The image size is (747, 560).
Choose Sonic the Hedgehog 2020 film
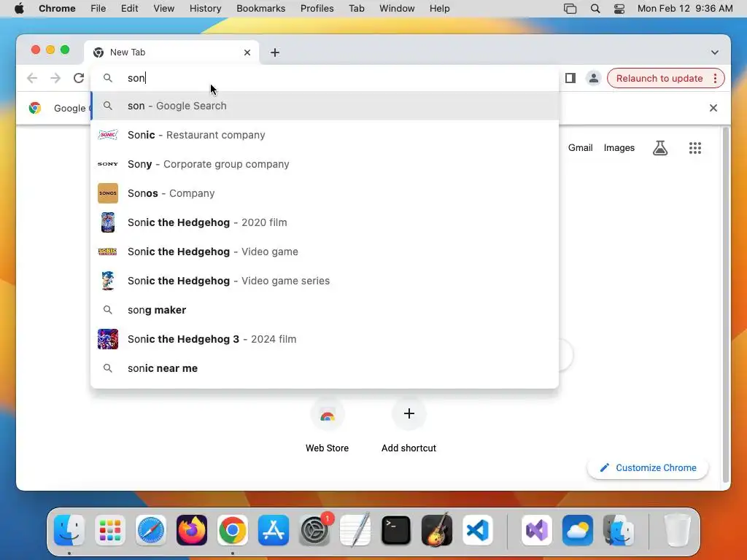click(325, 222)
